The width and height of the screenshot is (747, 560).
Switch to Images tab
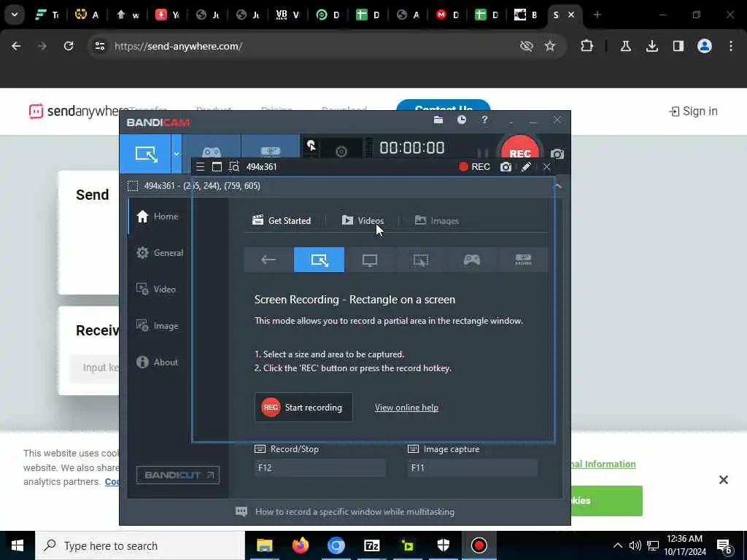[x=437, y=220]
